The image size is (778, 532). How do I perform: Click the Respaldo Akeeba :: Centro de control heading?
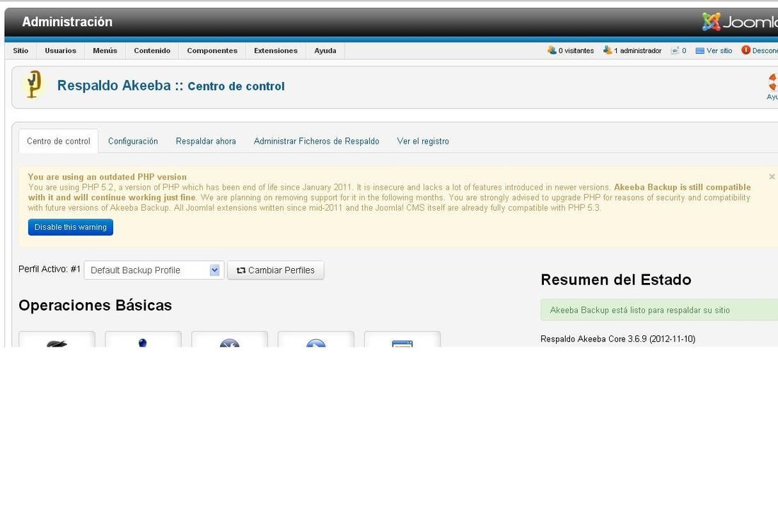tap(170, 86)
